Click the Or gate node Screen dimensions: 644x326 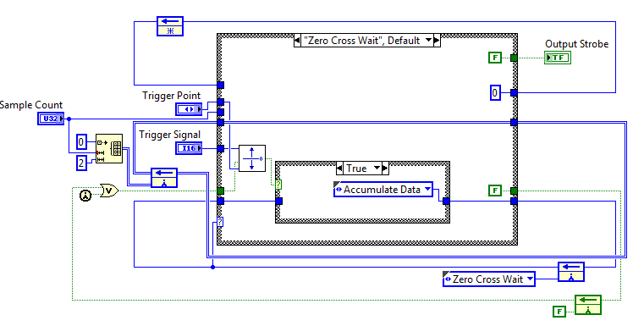coord(110,191)
